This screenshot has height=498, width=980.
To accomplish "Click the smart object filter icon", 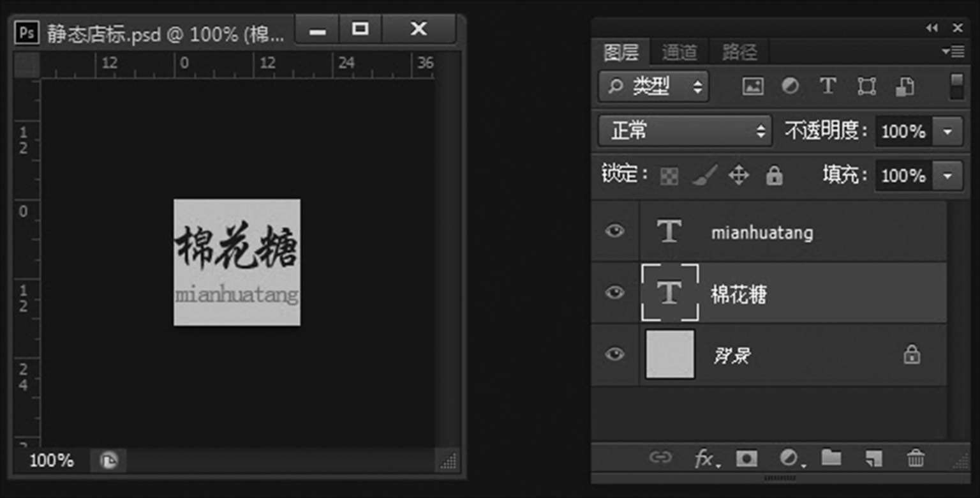I will click(x=904, y=86).
